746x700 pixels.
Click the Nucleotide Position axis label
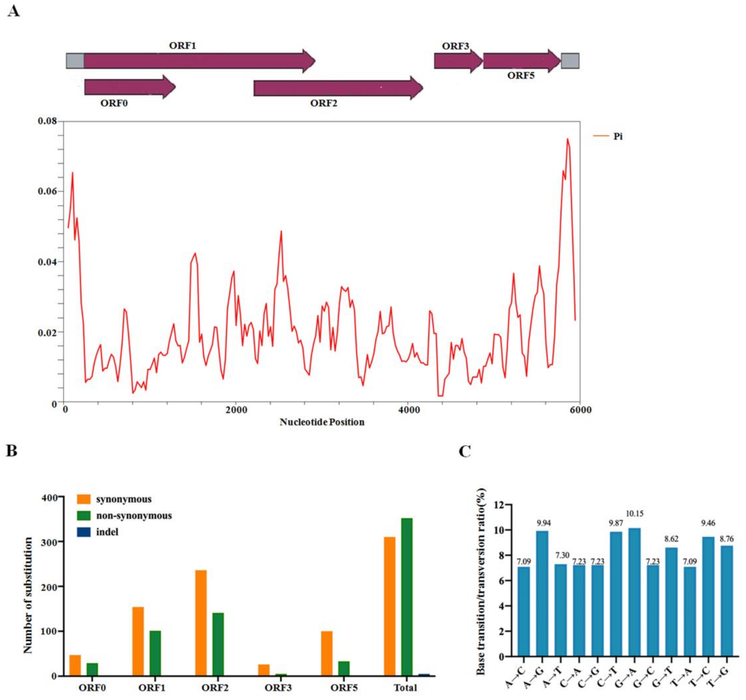tap(322, 422)
